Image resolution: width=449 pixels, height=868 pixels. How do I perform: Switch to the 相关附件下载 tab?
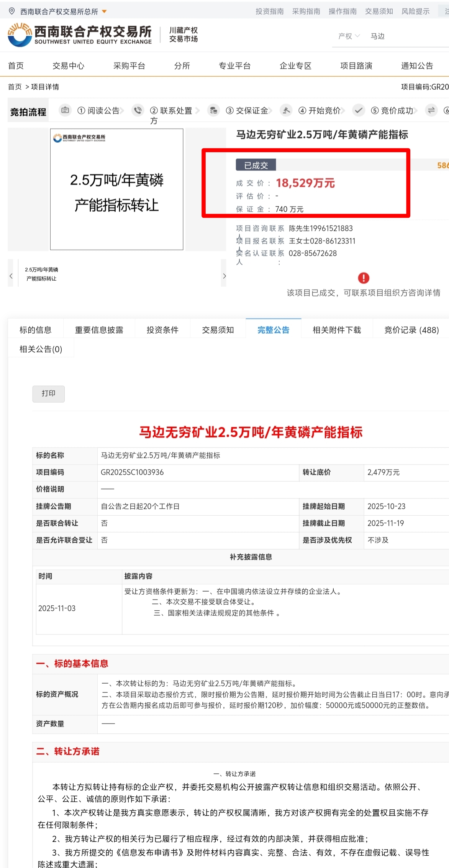337,330
